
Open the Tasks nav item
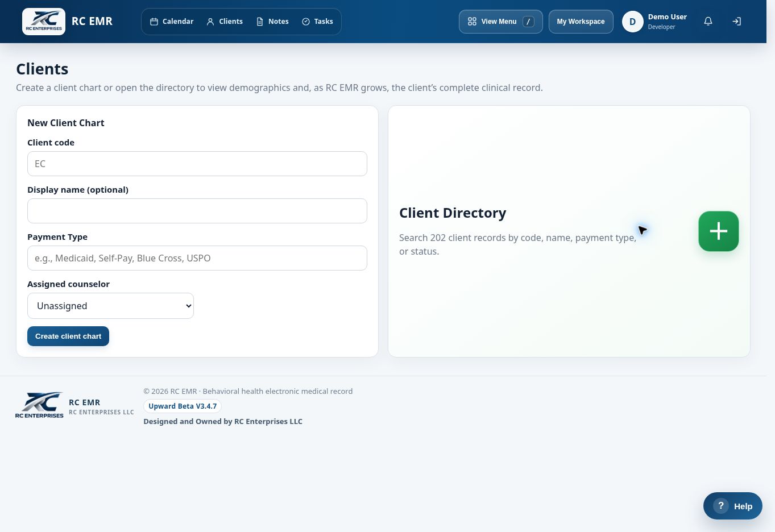pyautogui.click(x=317, y=22)
